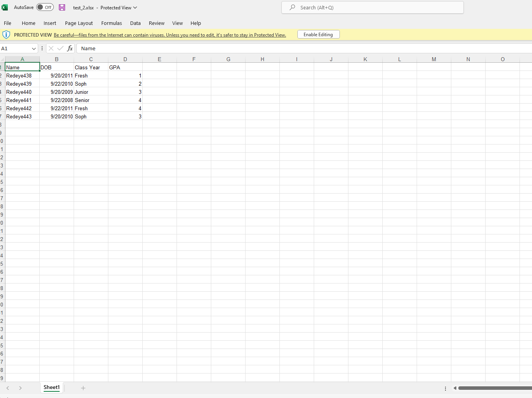Click the formula bar showing Name

[304, 48]
